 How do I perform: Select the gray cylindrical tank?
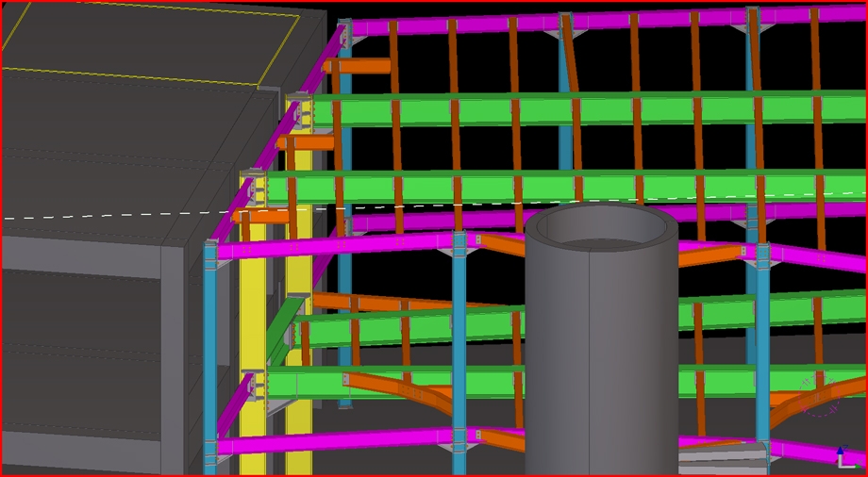click(601, 349)
